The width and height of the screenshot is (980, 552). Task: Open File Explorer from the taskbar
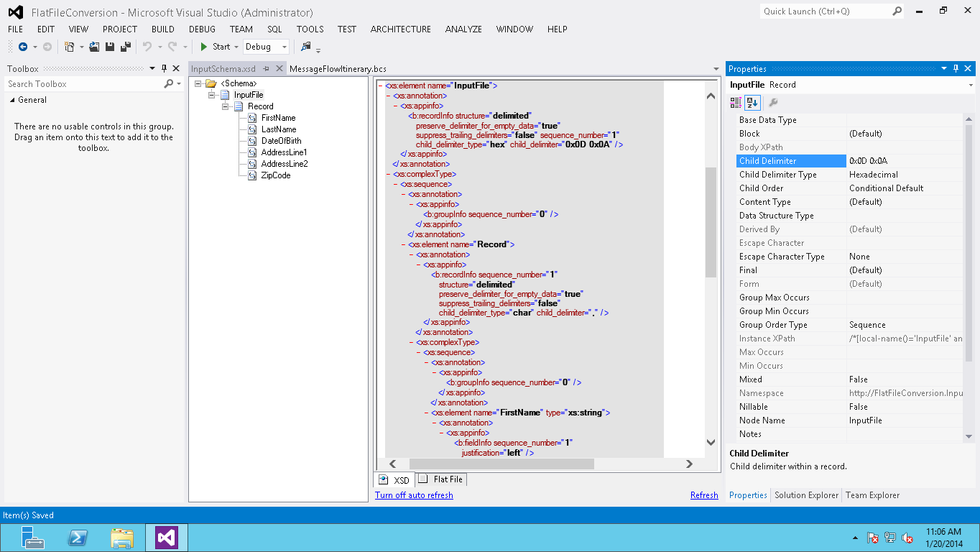coord(122,537)
